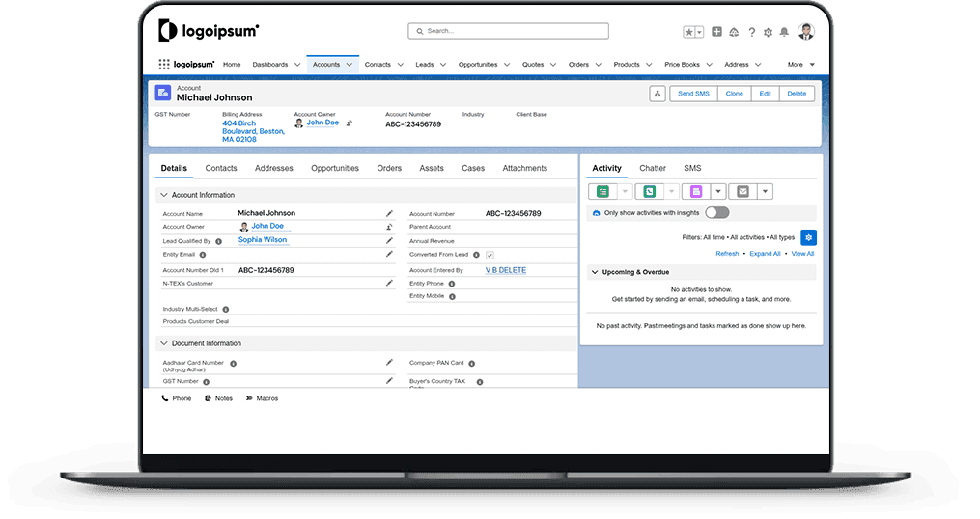The height and width of the screenshot is (519, 980).
Task: Switch to the Contacts record tab
Action: [221, 168]
